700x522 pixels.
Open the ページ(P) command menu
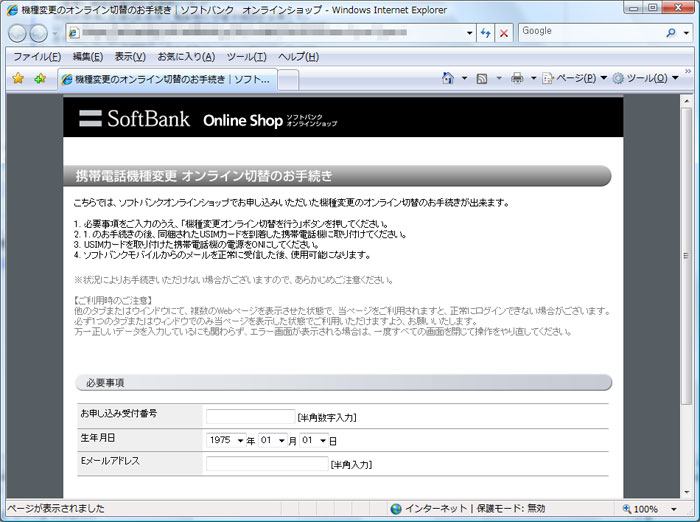click(x=574, y=78)
